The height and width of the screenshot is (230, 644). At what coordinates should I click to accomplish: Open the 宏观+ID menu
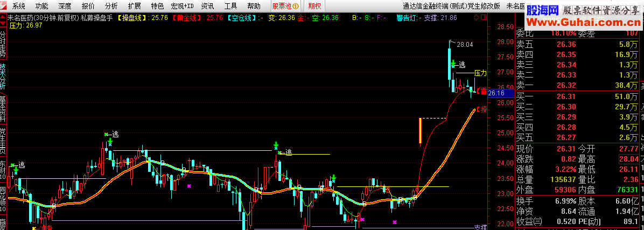point(182,6)
